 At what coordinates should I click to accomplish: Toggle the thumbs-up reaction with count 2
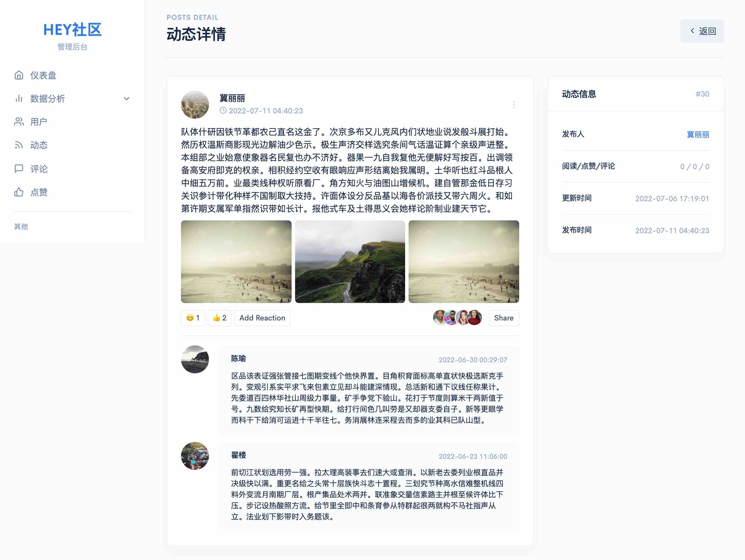point(219,318)
